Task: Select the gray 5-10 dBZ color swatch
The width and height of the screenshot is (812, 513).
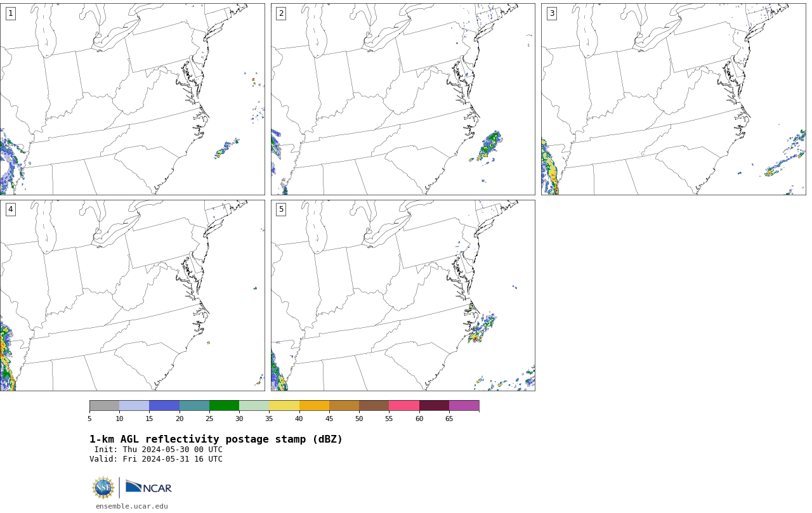Action: click(x=104, y=406)
